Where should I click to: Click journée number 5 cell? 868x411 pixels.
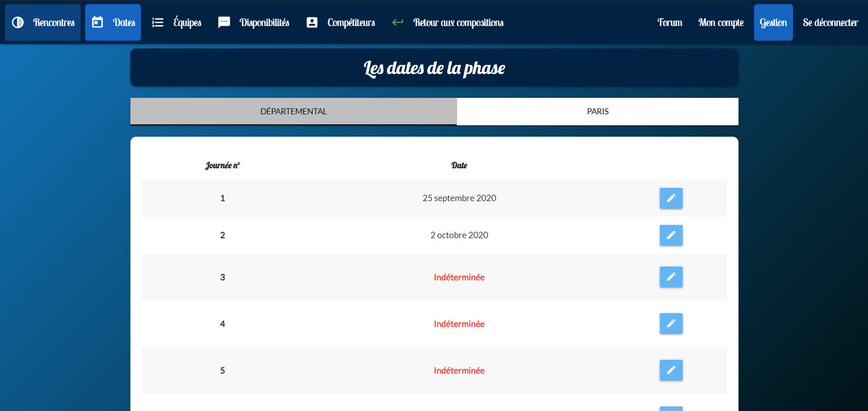tap(223, 371)
